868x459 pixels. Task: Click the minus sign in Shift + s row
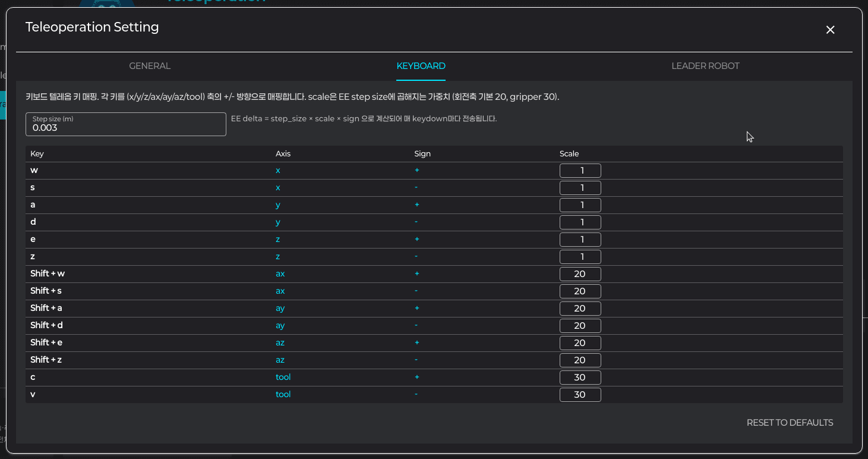click(416, 291)
